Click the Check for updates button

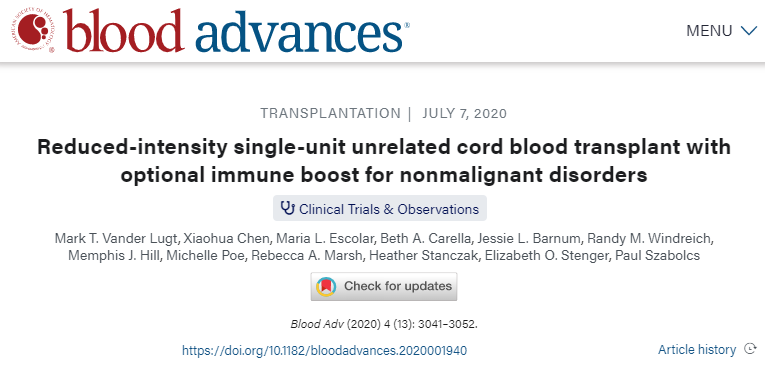click(384, 286)
